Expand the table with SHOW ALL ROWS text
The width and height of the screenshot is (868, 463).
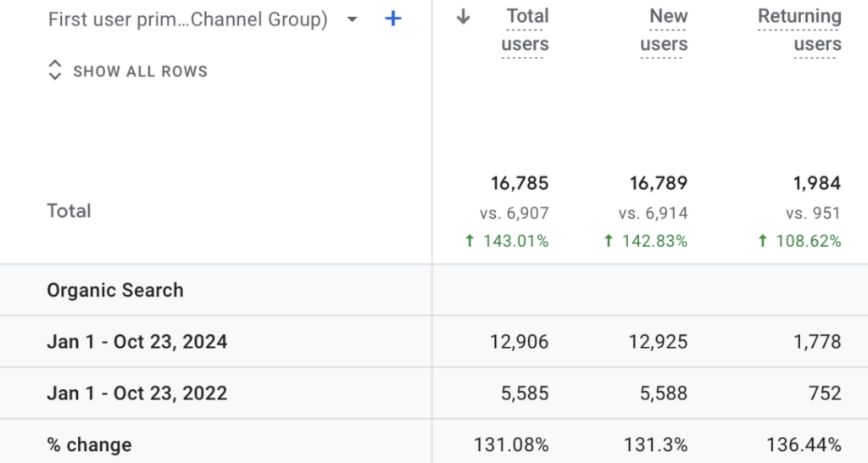tap(140, 71)
